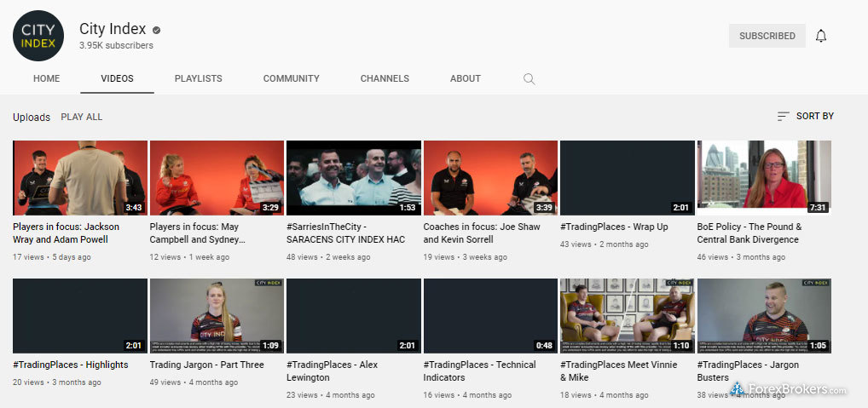Click title Coaches in focus: Joe Shaw
This screenshot has width=868, height=408.
click(x=482, y=233)
